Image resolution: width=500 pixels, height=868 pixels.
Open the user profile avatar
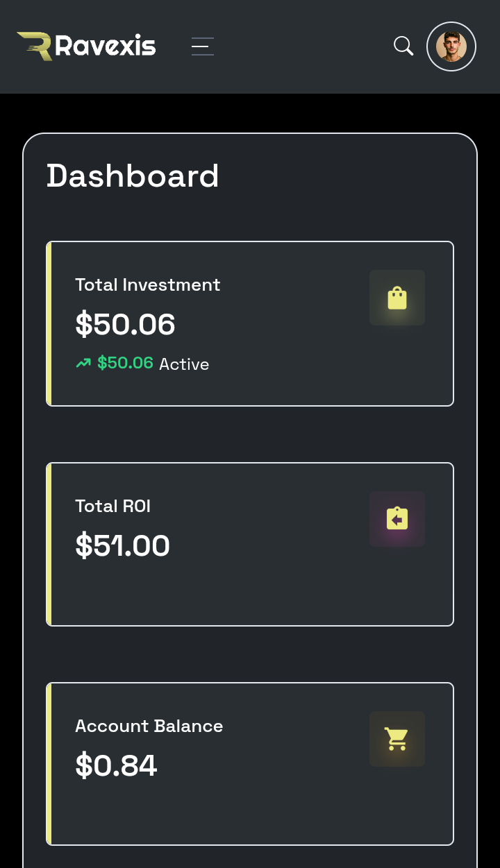(x=451, y=46)
